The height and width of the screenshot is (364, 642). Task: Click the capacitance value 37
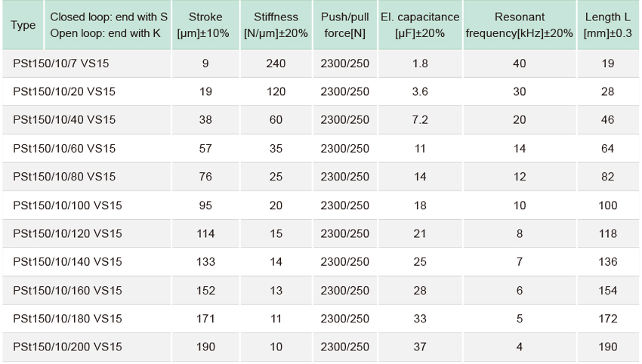pyautogui.click(x=420, y=347)
